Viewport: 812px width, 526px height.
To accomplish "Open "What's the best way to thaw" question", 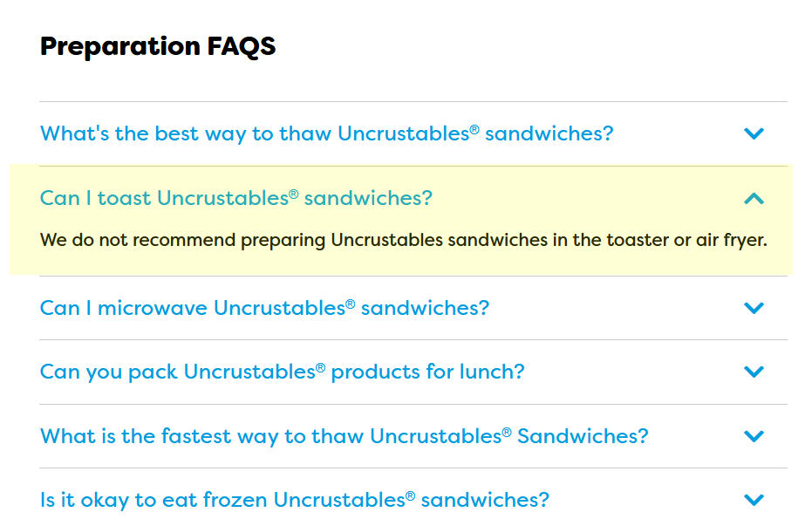I will click(x=326, y=134).
